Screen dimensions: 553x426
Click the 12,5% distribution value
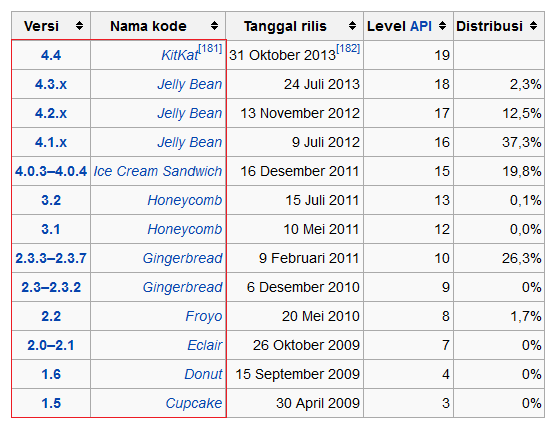(x=522, y=114)
